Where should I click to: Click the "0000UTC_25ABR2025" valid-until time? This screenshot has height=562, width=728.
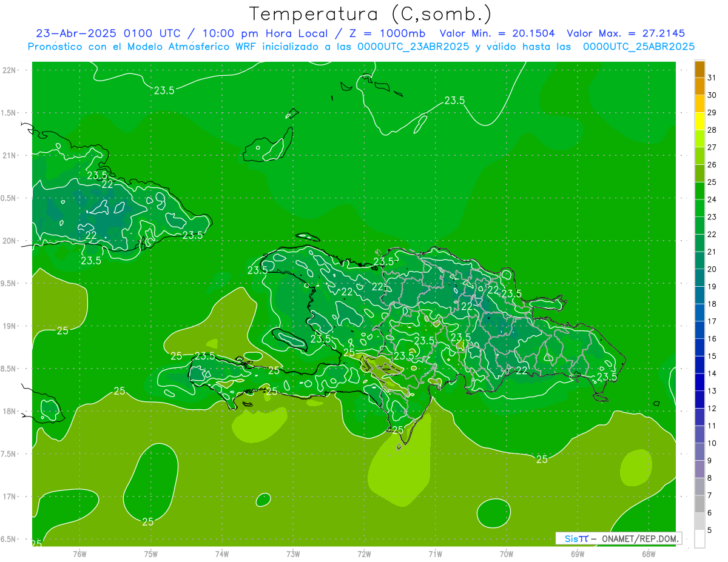click(x=638, y=46)
